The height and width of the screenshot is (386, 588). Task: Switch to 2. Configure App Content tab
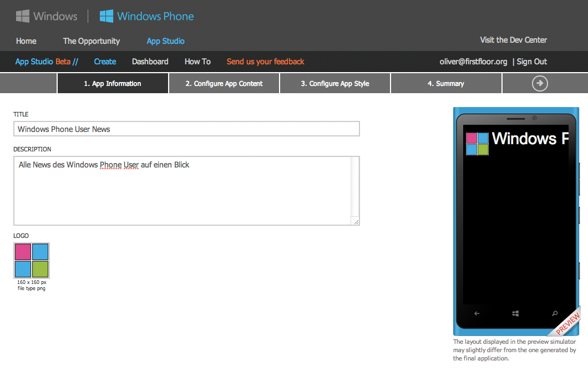[x=224, y=83]
